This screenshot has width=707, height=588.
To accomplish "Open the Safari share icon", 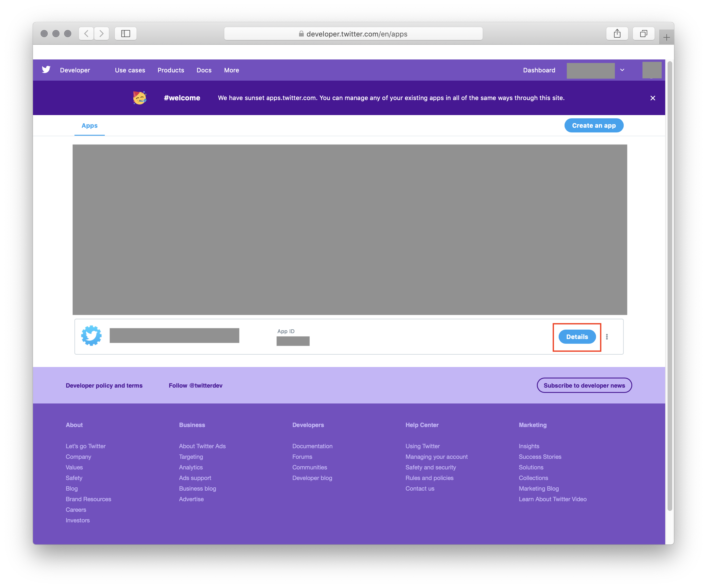I will coord(617,33).
